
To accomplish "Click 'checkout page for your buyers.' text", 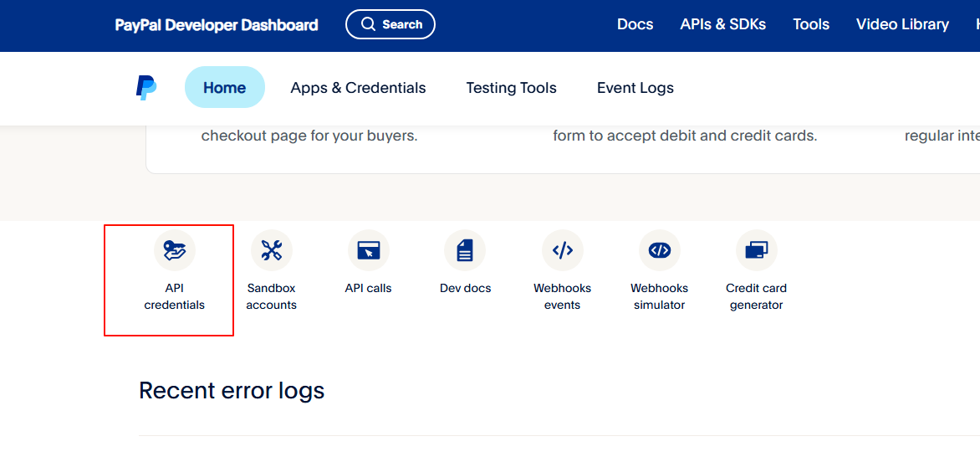I will pyautogui.click(x=309, y=136).
